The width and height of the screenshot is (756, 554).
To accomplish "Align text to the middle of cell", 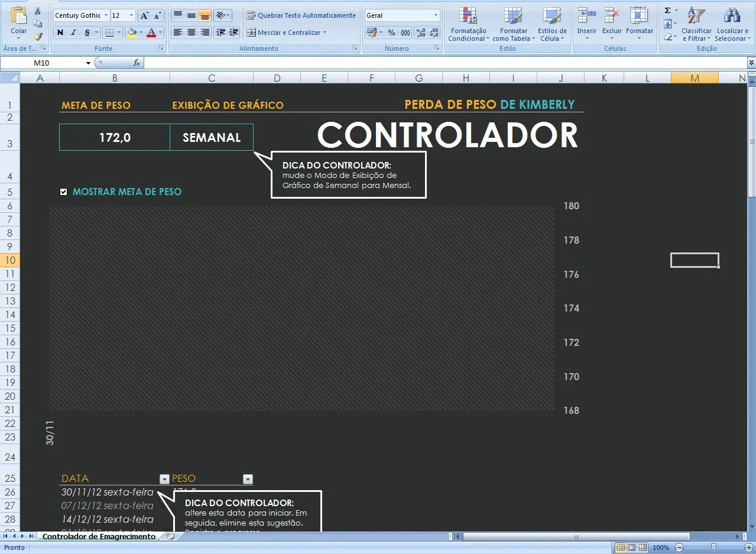I will (191, 15).
